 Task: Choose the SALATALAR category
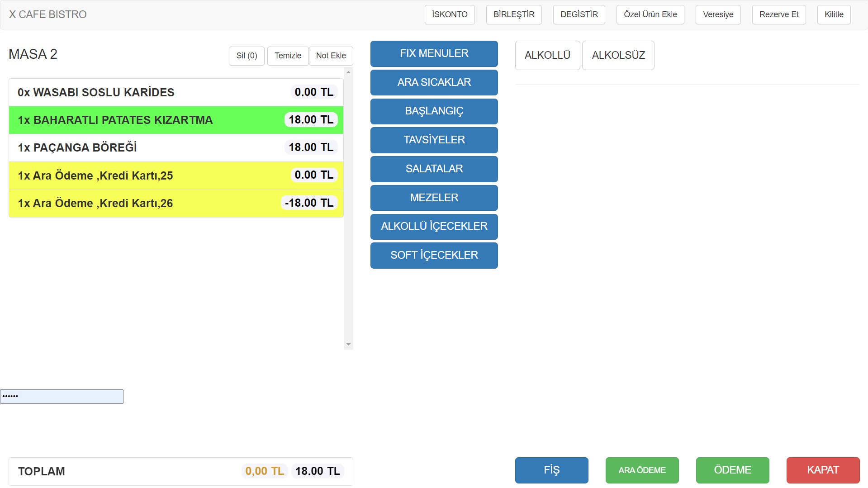434,169
